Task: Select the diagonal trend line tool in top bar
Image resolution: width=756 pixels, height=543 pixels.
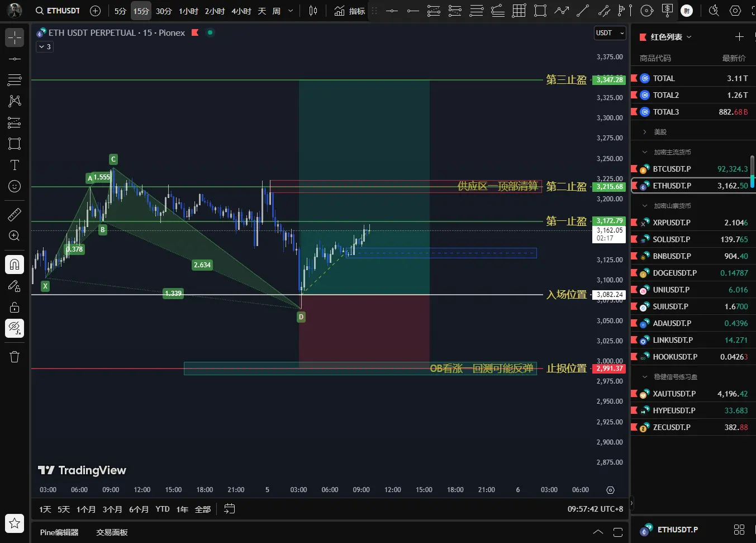Action: click(x=583, y=11)
